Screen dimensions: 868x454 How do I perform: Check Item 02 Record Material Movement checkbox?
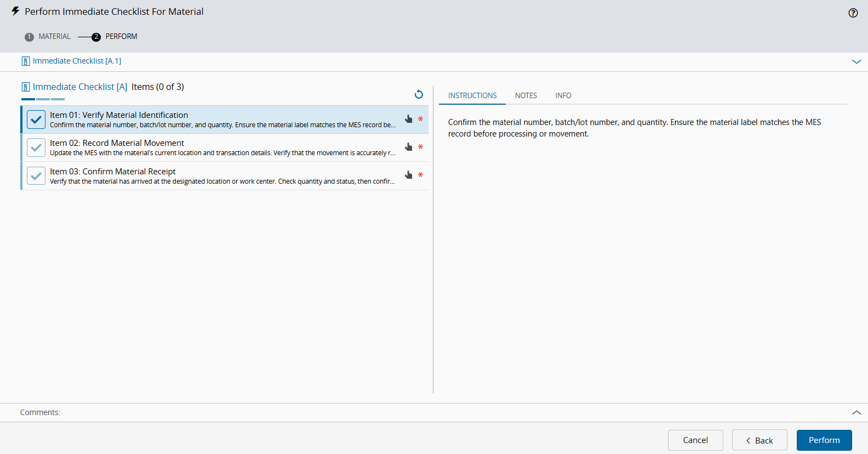pyautogui.click(x=36, y=147)
